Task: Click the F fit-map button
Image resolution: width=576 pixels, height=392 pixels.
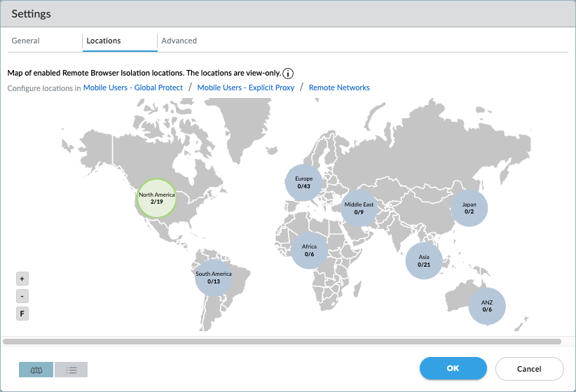Action: pyautogui.click(x=22, y=314)
